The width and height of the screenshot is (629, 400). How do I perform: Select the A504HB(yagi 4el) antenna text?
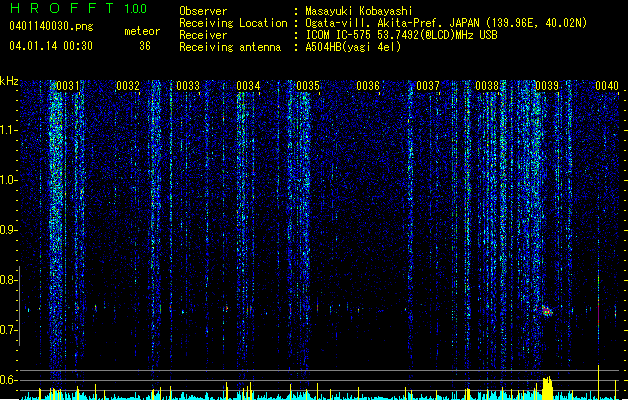coord(353,47)
